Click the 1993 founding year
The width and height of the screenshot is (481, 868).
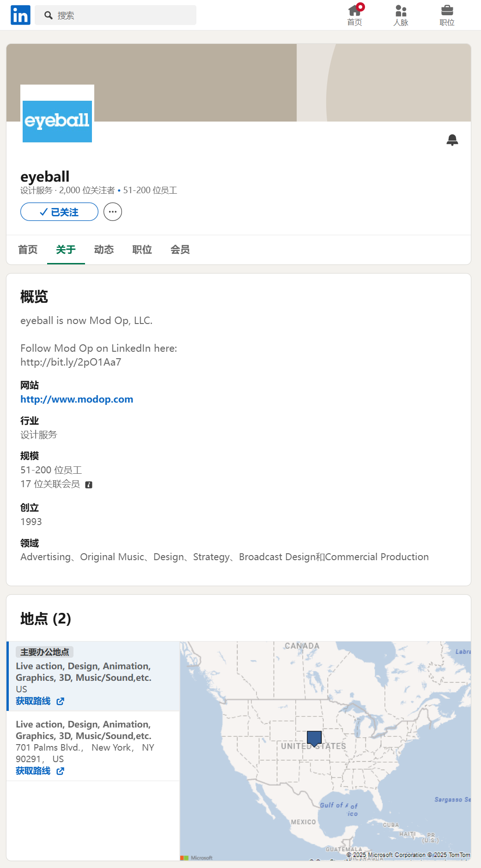click(31, 522)
